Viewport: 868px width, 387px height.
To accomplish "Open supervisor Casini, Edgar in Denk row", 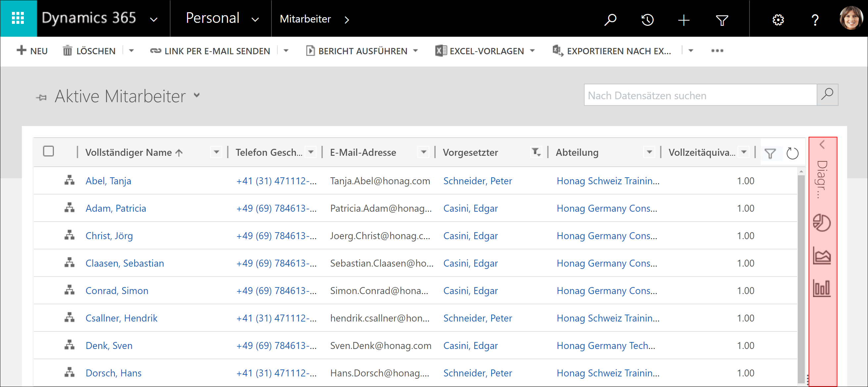I will 470,346.
